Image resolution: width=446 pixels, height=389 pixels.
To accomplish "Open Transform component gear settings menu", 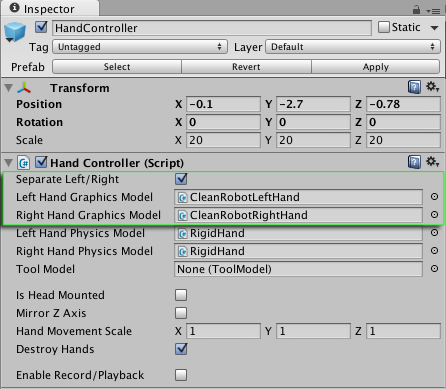I will click(x=433, y=87).
